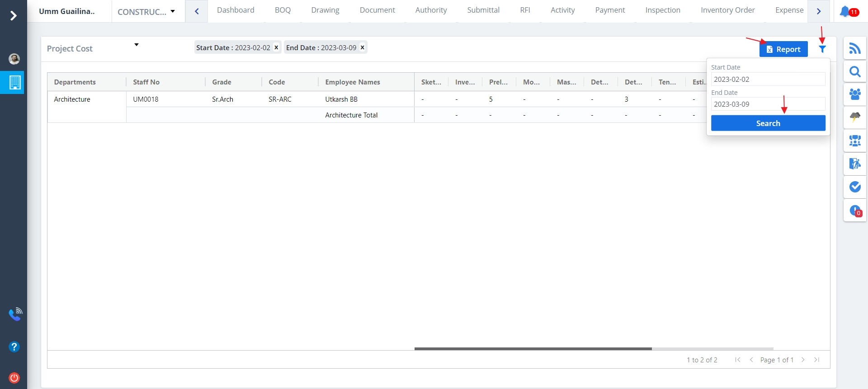Click the End Date input field
The height and width of the screenshot is (389, 868).
click(768, 104)
